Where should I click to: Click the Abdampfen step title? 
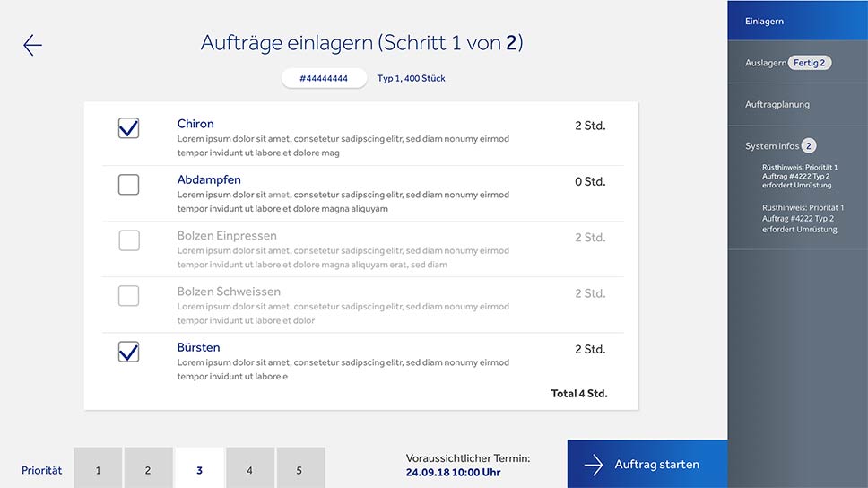click(x=209, y=179)
